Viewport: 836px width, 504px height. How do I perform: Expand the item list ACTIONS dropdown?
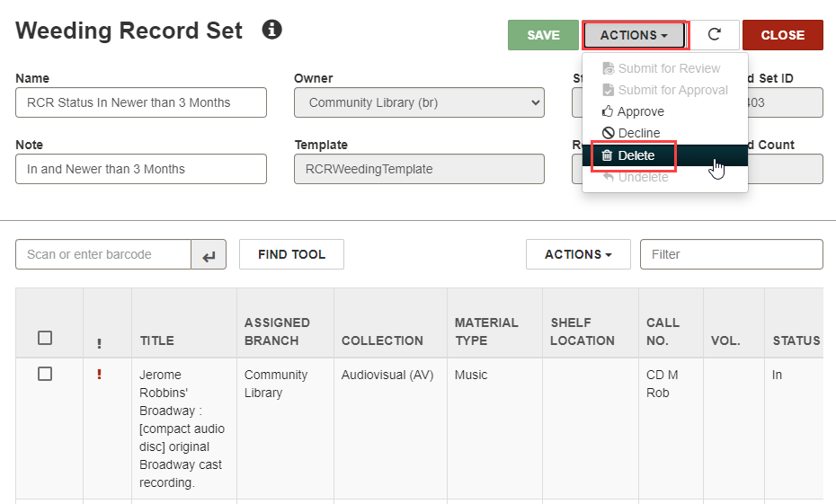coord(579,254)
